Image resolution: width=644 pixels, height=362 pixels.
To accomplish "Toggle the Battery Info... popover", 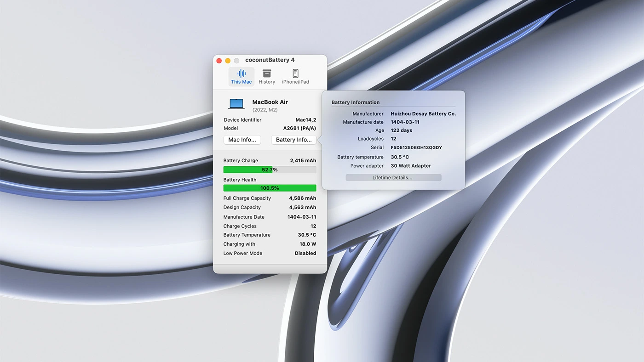I will click(293, 140).
